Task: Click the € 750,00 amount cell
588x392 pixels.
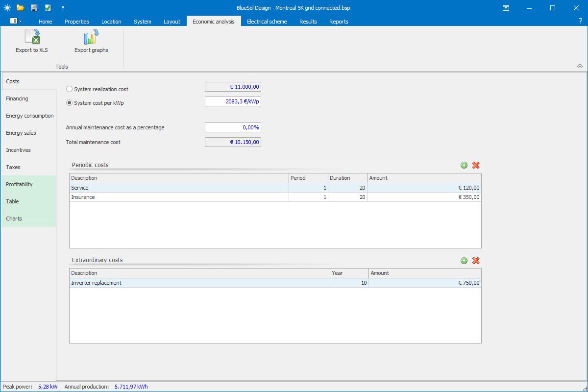Action: 425,283
